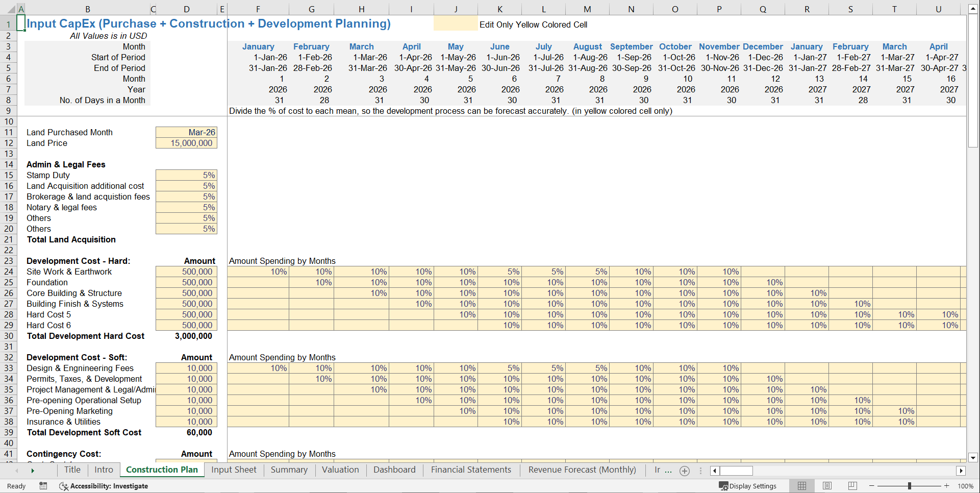Open the Revenue Forecast (Monthly) sheet
980x493 pixels.
coord(582,470)
